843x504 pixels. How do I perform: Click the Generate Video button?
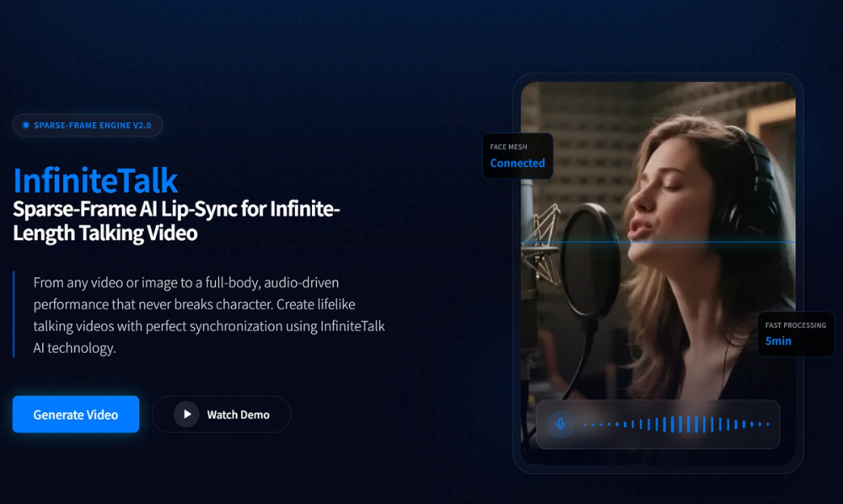[x=75, y=414]
